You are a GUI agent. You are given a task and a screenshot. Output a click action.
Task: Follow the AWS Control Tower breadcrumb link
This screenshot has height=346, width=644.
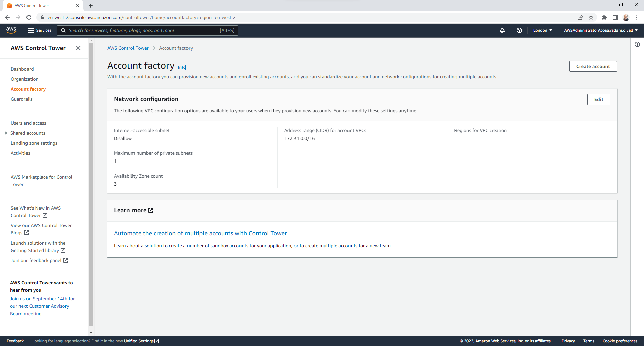pyautogui.click(x=128, y=48)
